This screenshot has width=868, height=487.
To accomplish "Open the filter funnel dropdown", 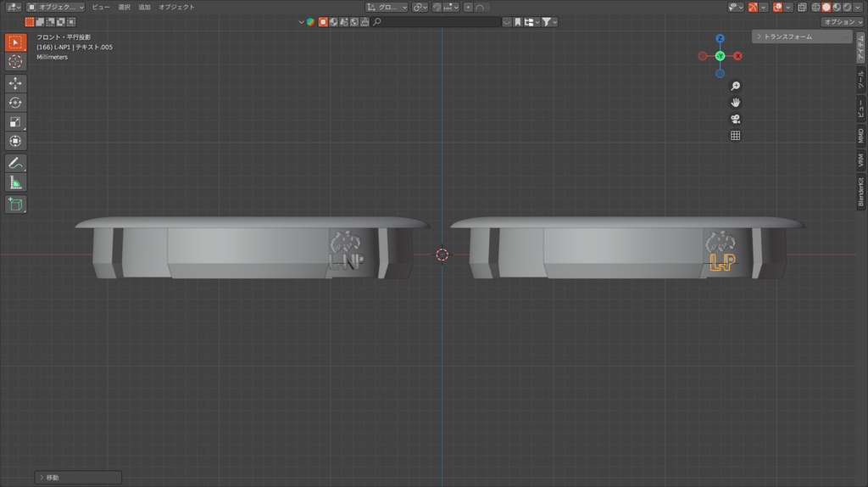I will click(x=549, y=22).
